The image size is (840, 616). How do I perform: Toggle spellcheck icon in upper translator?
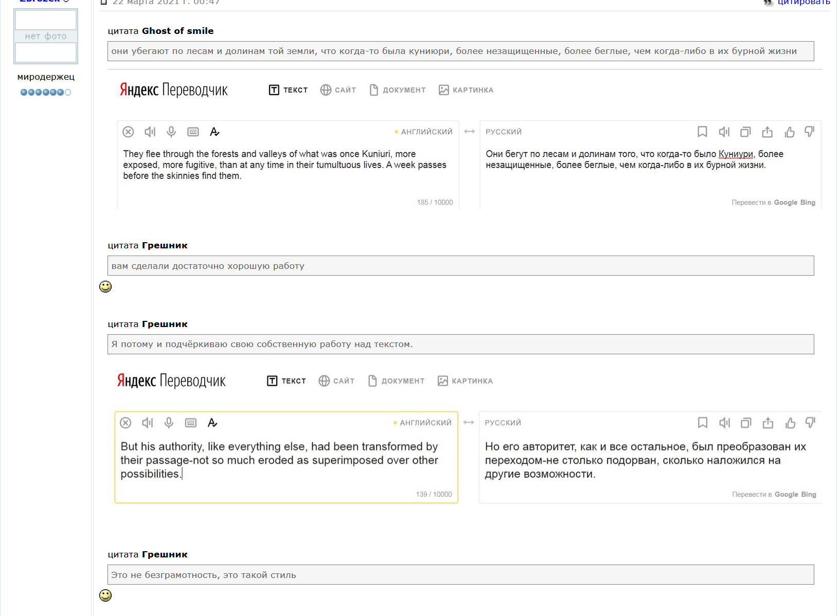[x=215, y=132]
